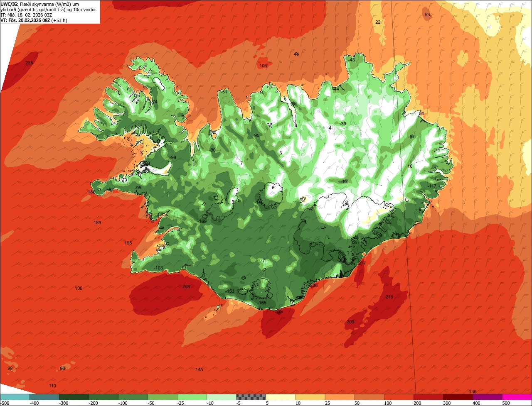Viewport: 532px width, 406px height.
Task: Click the value 189 over the sea
Action: click(x=97, y=223)
